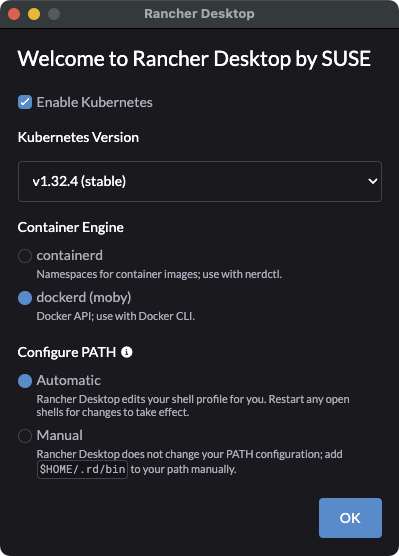Click the Enable Kubernetes label text

click(x=95, y=102)
